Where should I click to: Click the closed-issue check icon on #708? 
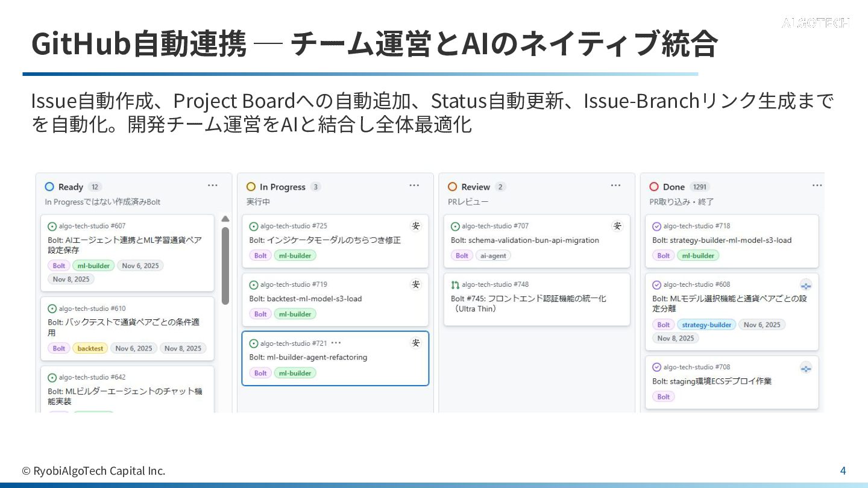657,368
